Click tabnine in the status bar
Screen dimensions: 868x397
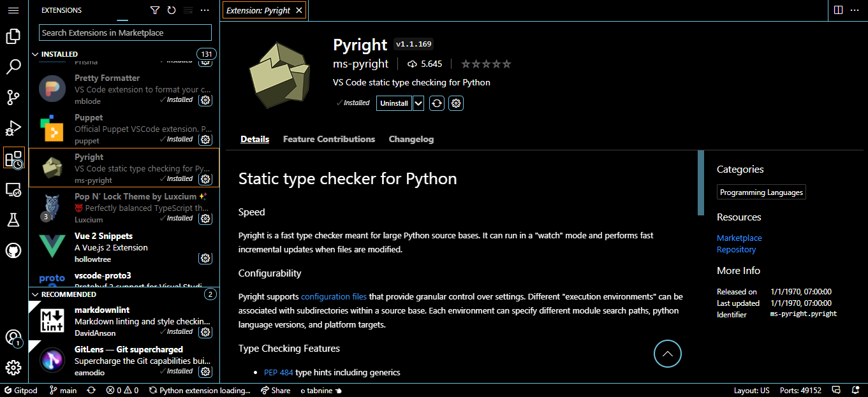click(321, 390)
